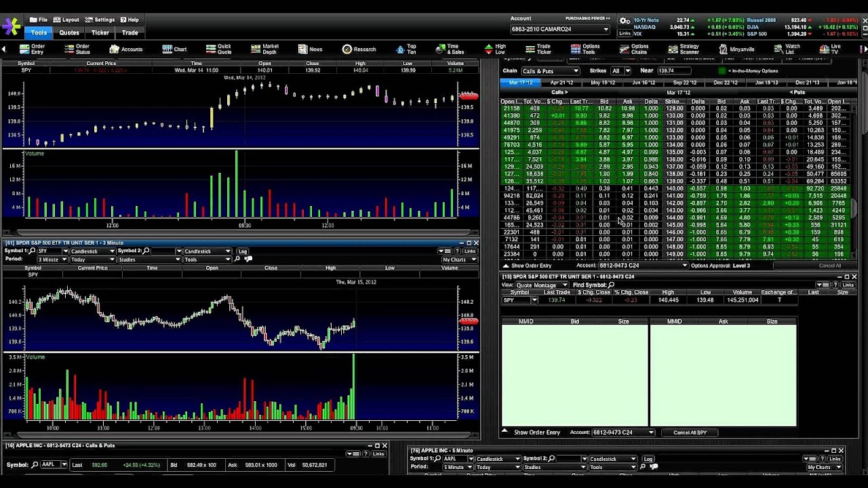Open the Chart tool from the toolbar
Viewport: 868px width, 488px height.
pyautogui.click(x=175, y=49)
